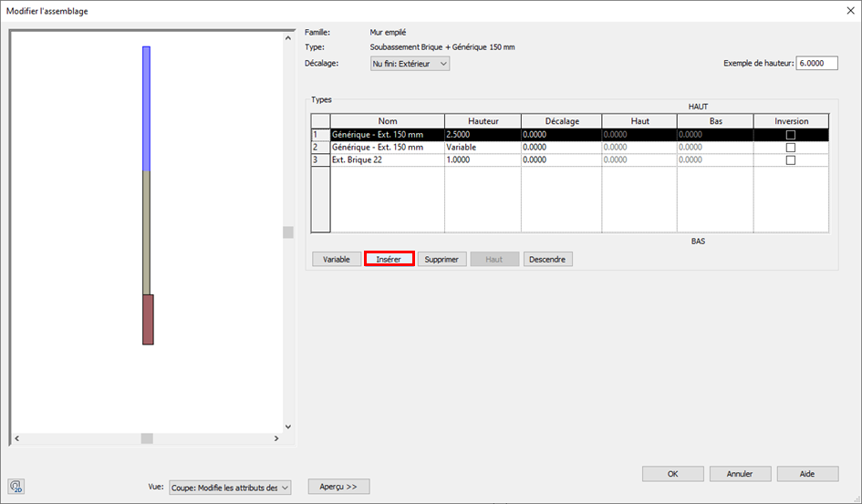
Task: Confirm with the OK button
Action: 672,474
